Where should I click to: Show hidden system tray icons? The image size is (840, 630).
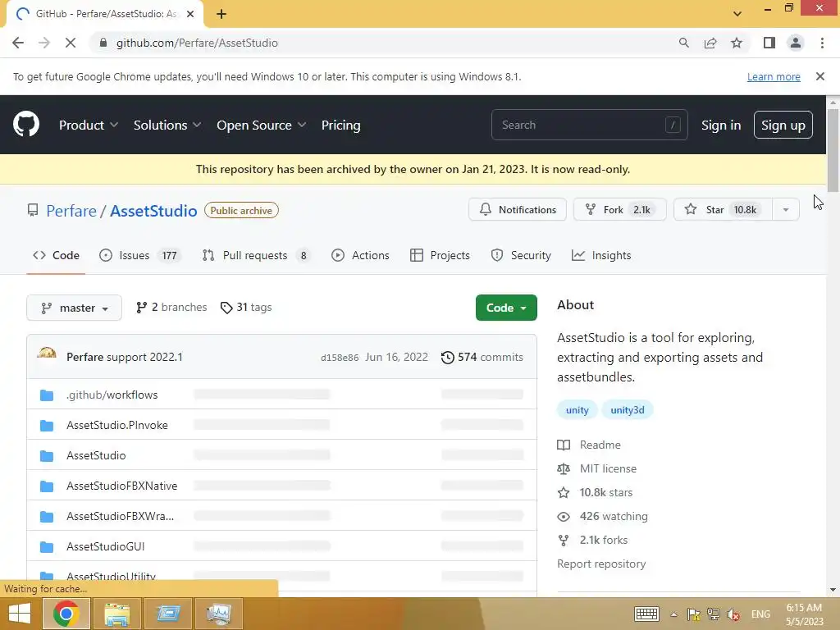[x=674, y=614]
